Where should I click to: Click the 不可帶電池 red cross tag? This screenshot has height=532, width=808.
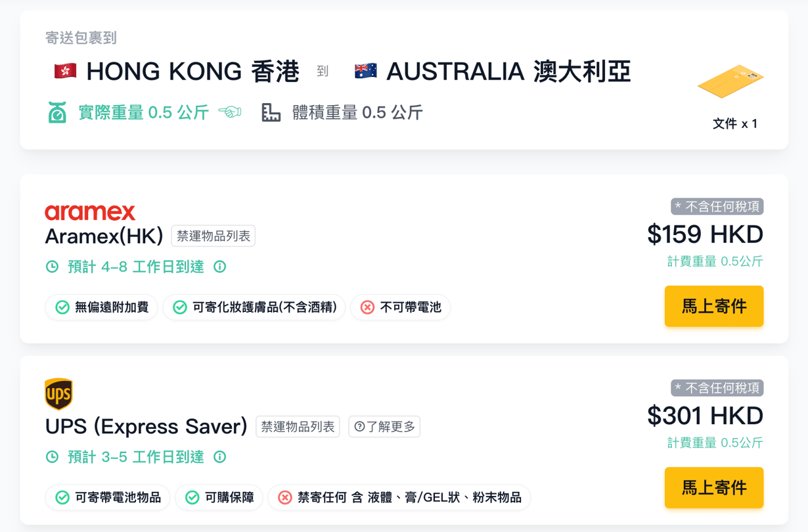point(401,307)
